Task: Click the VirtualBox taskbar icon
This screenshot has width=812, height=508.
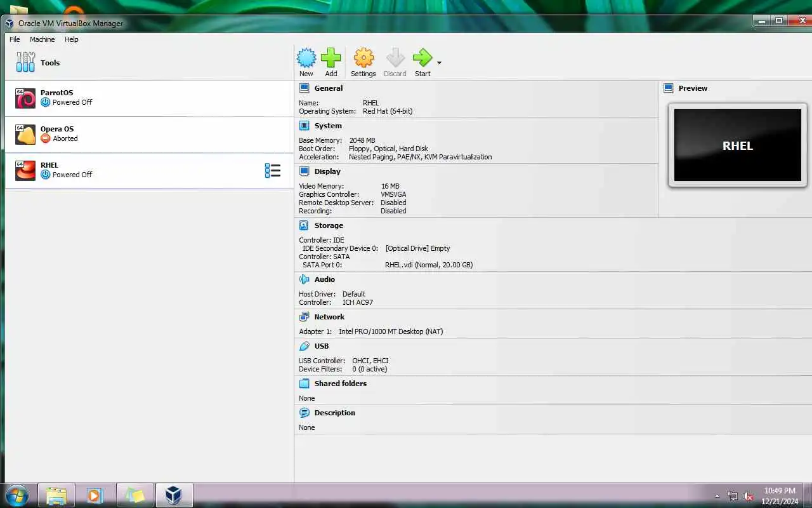Action: pyautogui.click(x=174, y=495)
